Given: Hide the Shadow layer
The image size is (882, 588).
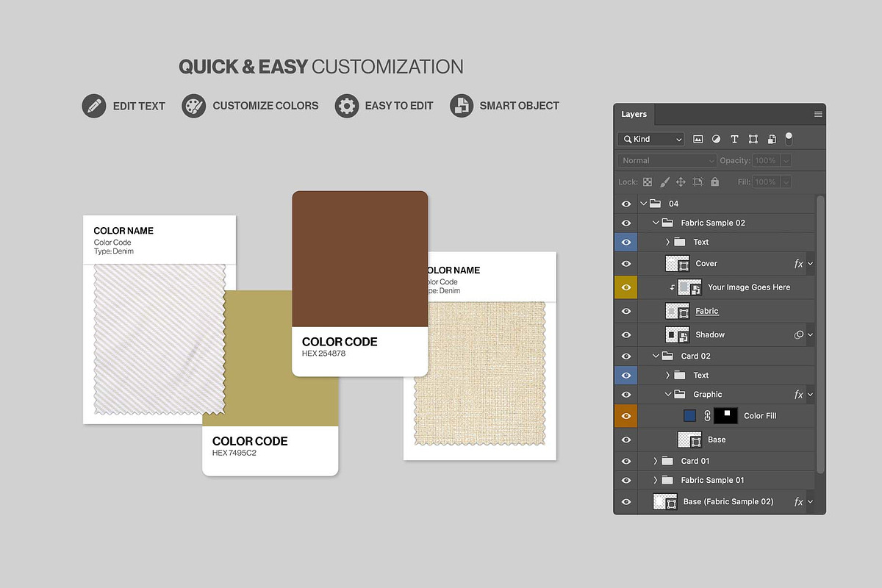Looking at the screenshot, I should pos(626,334).
